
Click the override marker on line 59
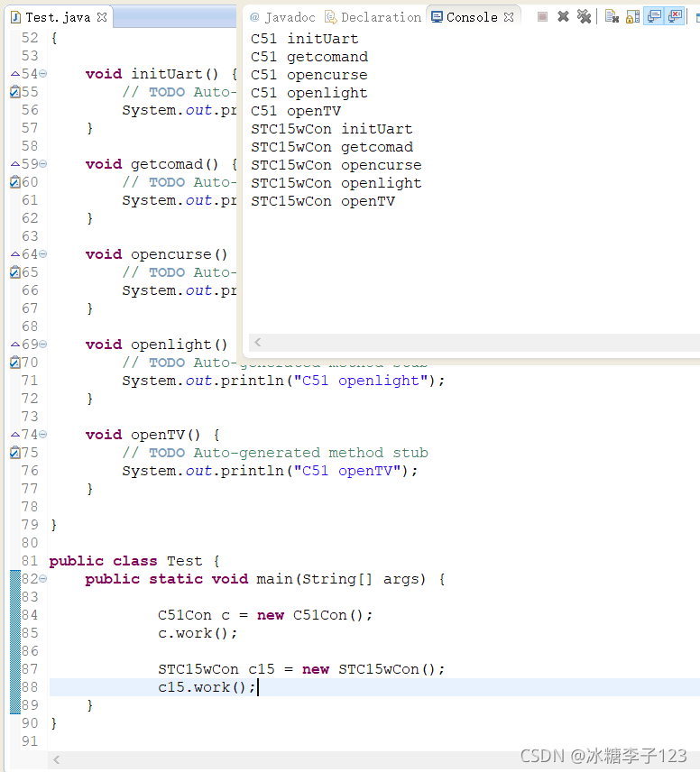(15, 164)
